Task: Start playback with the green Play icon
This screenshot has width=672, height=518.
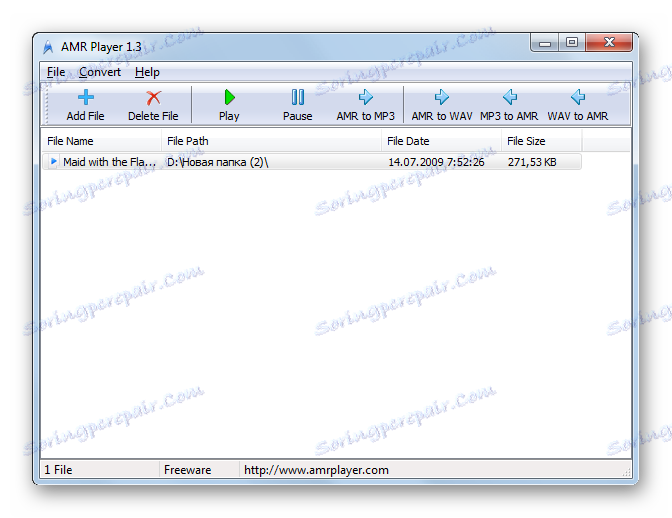Action: click(x=229, y=97)
